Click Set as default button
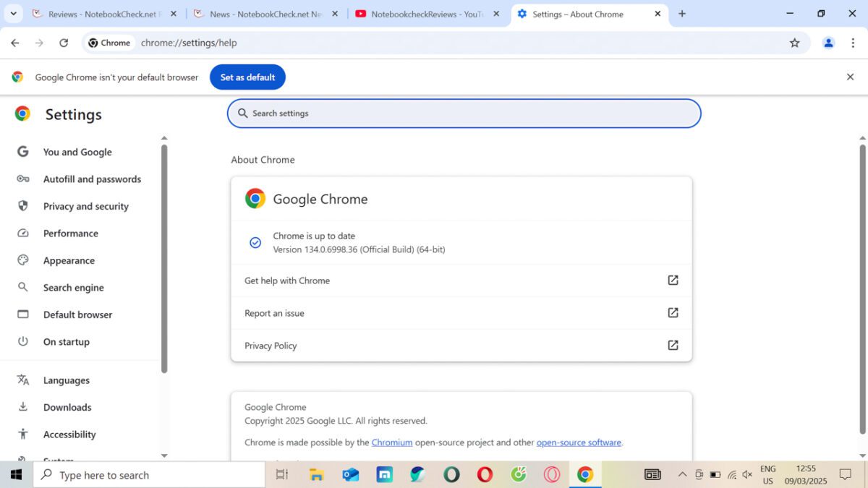The height and width of the screenshot is (488, 868). tap(247, 77)
